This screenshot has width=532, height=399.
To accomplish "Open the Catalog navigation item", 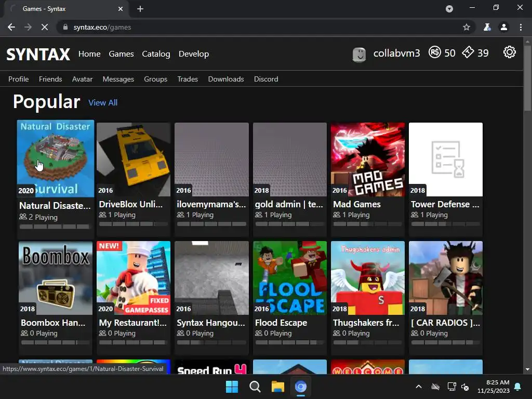I will pyautogui.click(x=156, y=54).
